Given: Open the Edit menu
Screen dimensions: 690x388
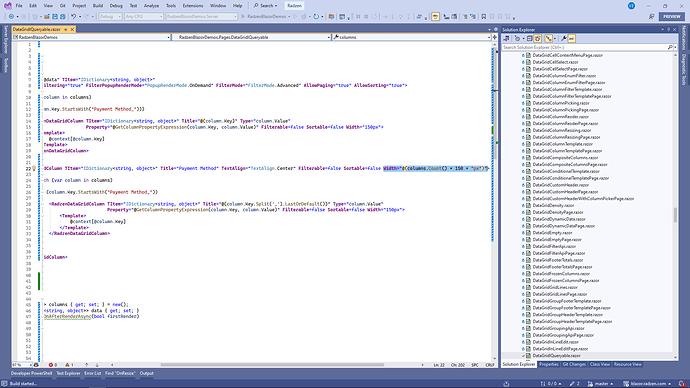Looking at the screenshot, I should pos(33,6).
